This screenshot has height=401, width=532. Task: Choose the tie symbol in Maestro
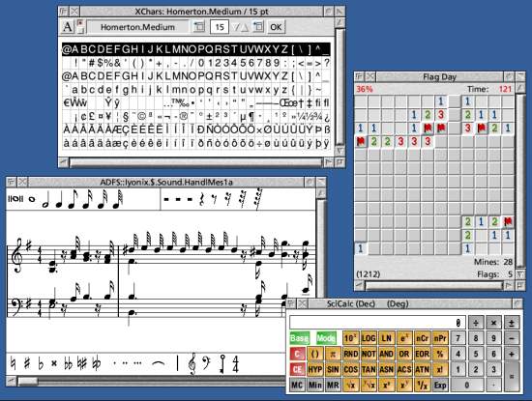click(159, 363)
